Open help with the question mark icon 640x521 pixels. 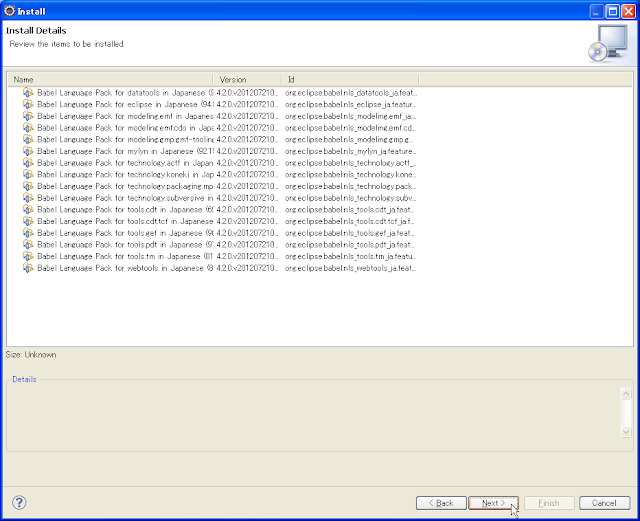click(x=19, y=503)
